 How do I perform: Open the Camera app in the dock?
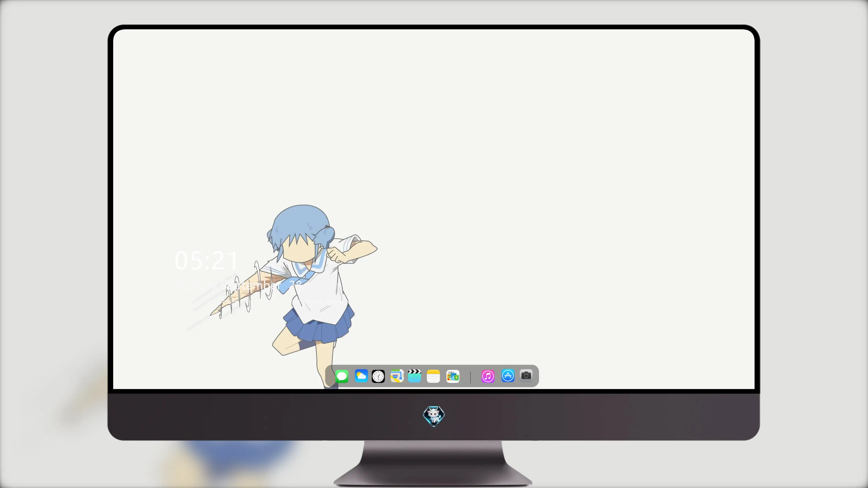(x=526, y=375)
